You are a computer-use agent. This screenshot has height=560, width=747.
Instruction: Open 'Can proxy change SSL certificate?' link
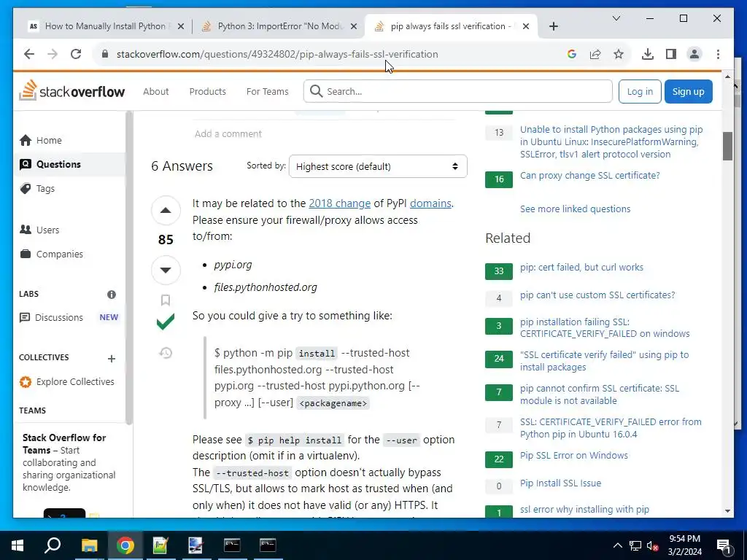tap(589, 175)
